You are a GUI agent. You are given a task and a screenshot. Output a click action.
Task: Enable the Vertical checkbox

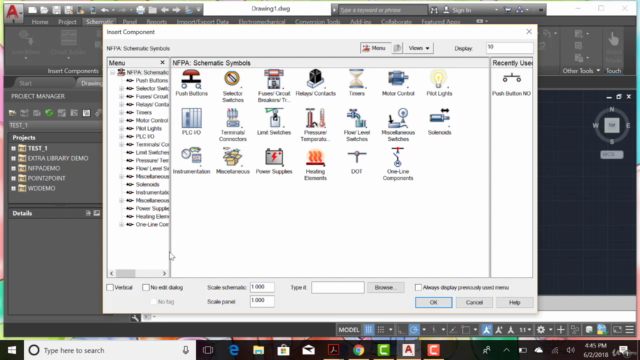(110, 287)
